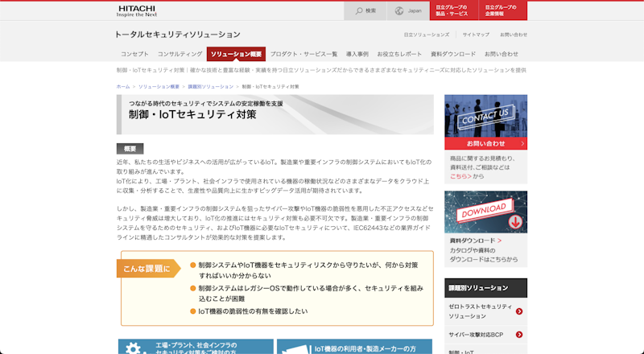Select the コンサルティング navigation tab

tap(180, 54)
